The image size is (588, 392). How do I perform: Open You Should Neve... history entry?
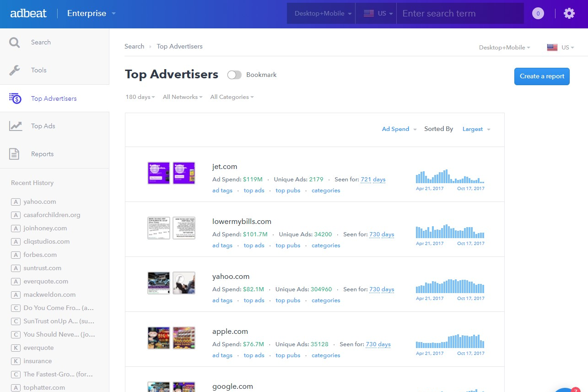point(59,335)
